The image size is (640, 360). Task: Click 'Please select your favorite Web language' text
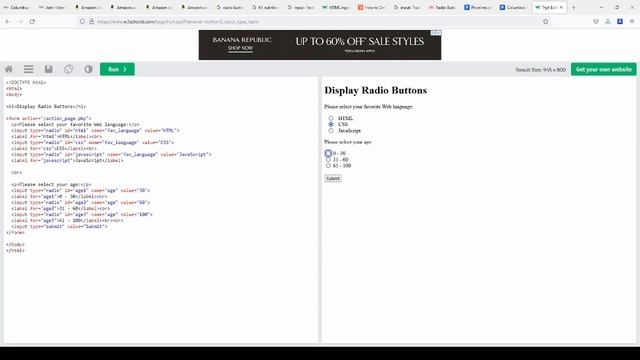(369, 107)
